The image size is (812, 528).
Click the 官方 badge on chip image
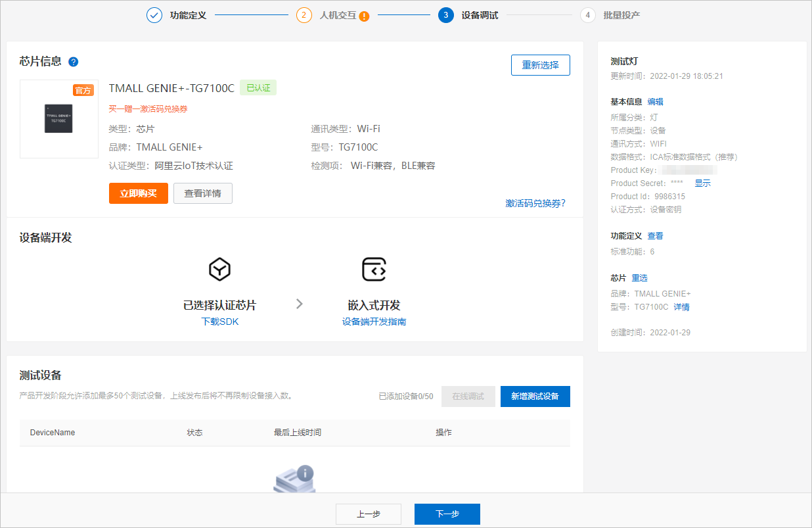83,91
